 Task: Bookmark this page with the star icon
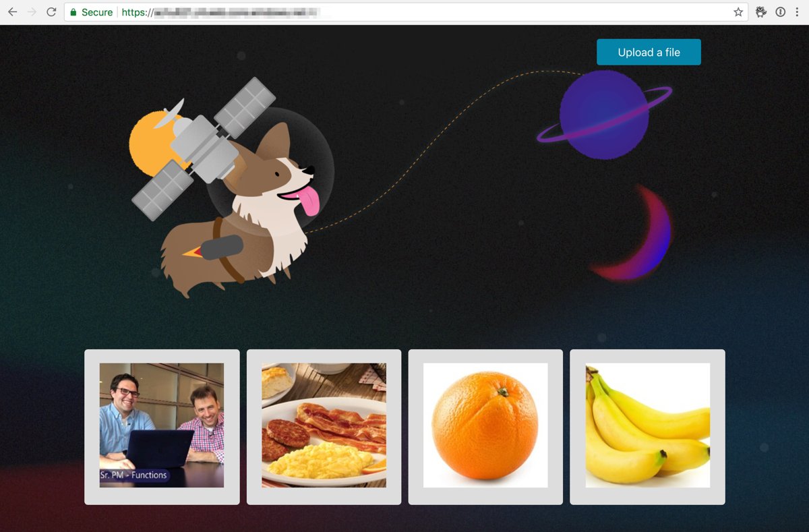(738, 12)
